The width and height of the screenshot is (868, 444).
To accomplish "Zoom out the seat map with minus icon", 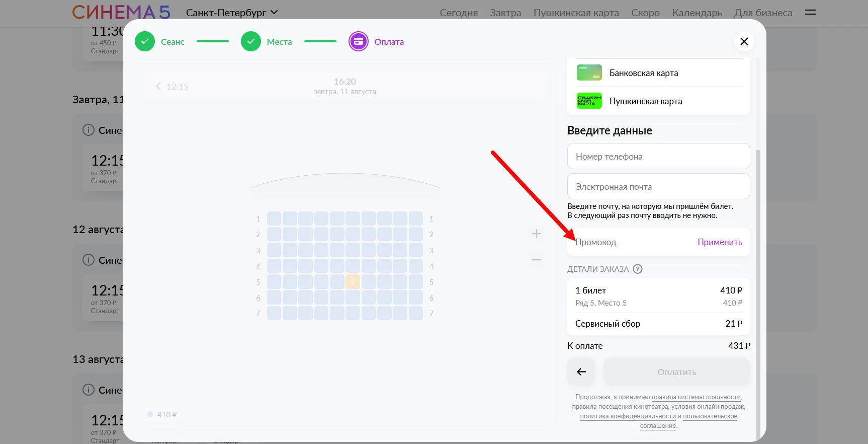I will [x=537, y=260].
